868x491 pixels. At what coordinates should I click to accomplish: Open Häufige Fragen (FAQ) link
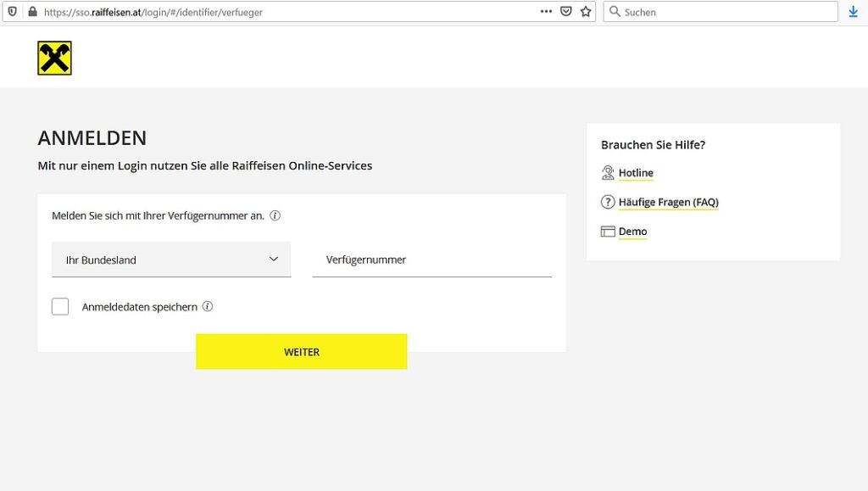[669, 202]
